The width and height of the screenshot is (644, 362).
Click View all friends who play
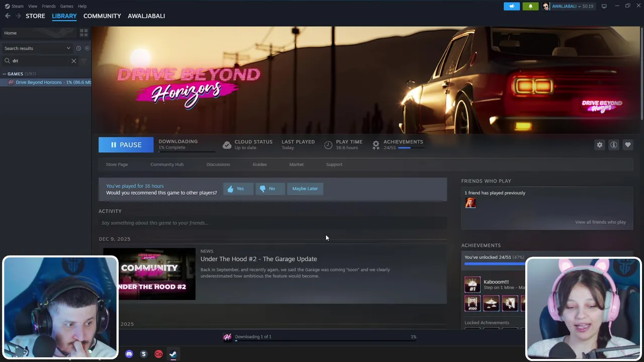600,222
